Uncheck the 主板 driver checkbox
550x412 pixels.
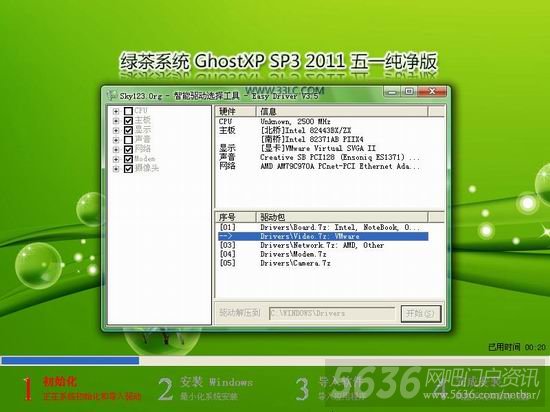(128, 121)
